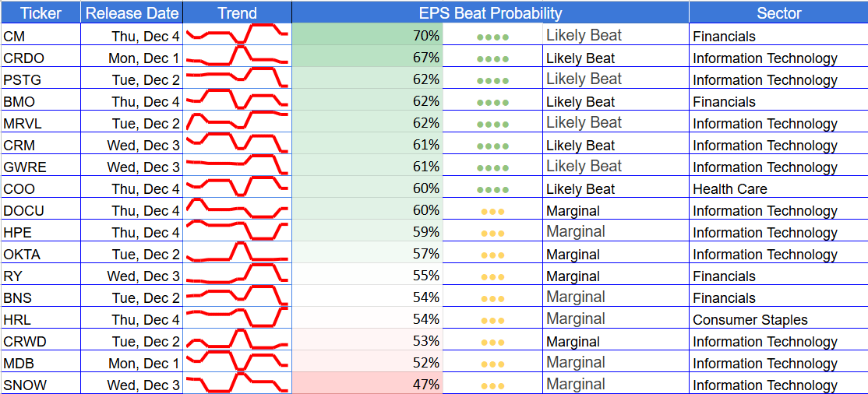Select the OKTA ticker cell
The height and width of the screenshot is (394, 868).
pyautogui.click(x=41, y=252)
